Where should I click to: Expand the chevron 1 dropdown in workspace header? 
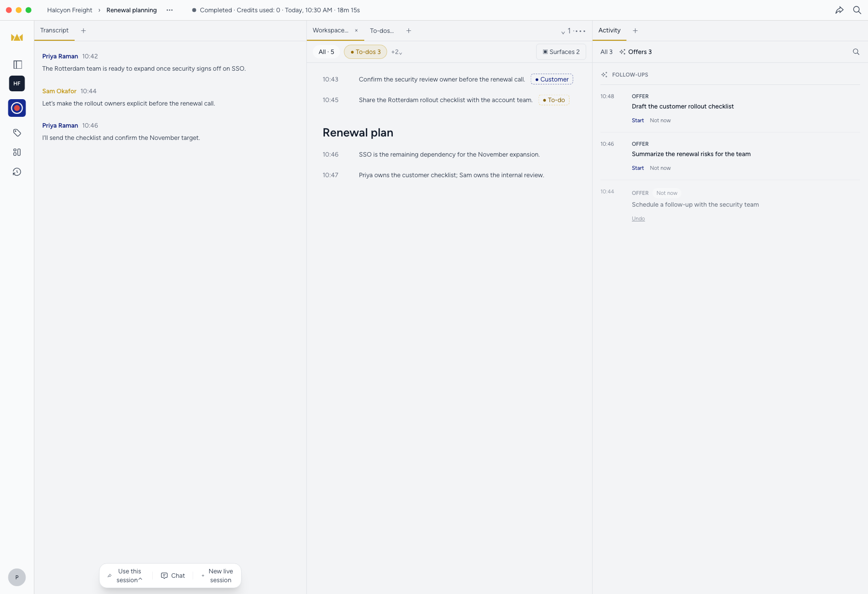566,31
